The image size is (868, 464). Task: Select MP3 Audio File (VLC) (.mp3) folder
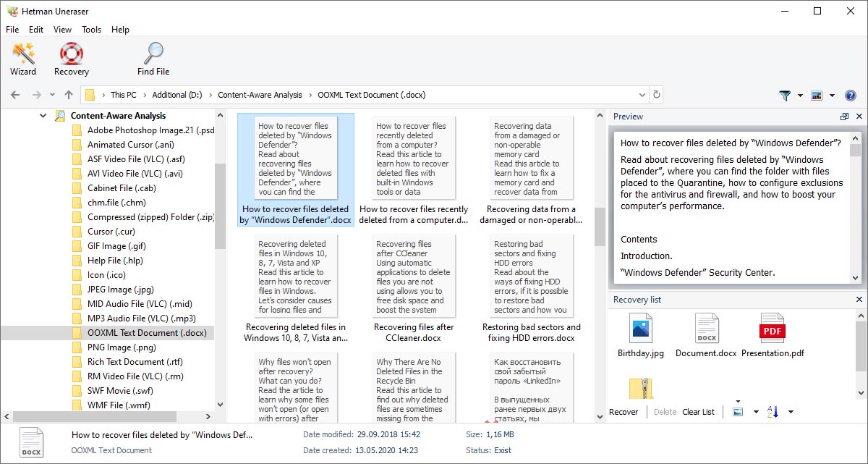pyautogui.click(x=134, y=319)
